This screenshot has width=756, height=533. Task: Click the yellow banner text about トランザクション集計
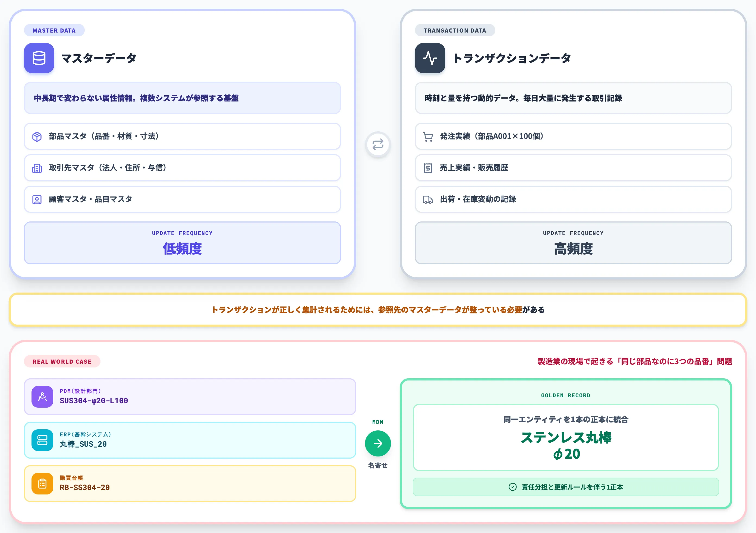[x=378, y=310]
